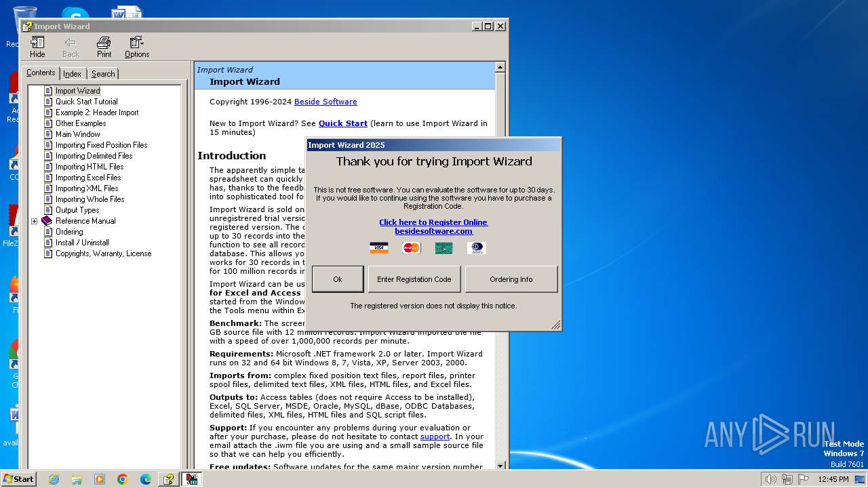
Task: Switch to the Index tab
Action: pos(73,74)
